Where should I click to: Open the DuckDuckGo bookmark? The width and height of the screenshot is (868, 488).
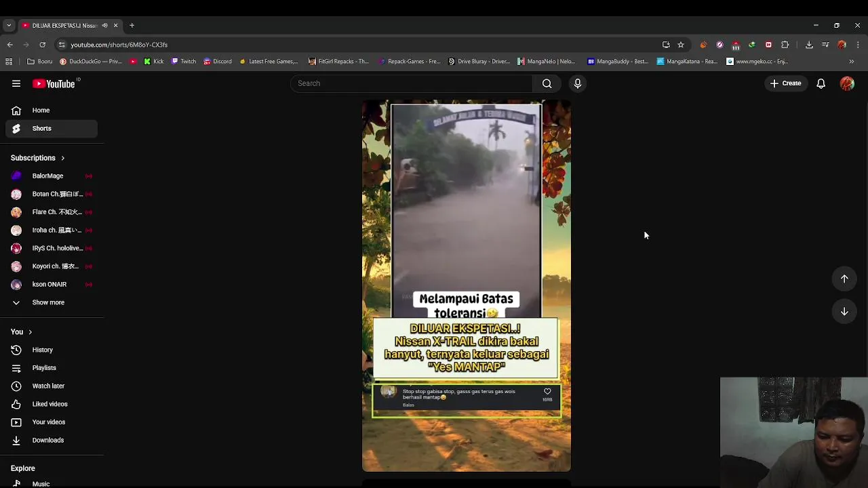91,61
